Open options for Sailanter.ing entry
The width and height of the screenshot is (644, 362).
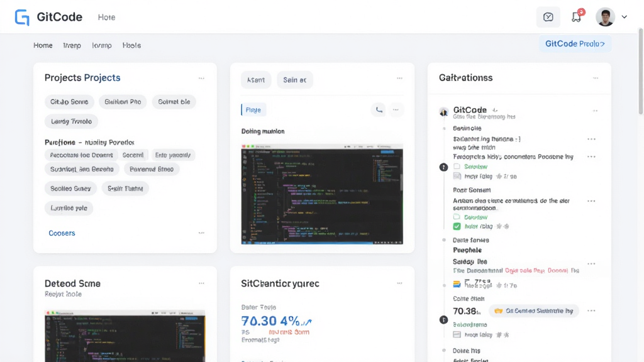(591, 139)
